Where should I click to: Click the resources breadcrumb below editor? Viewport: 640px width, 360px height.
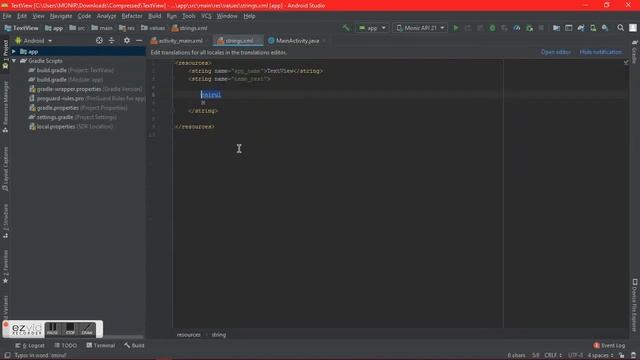189,335
